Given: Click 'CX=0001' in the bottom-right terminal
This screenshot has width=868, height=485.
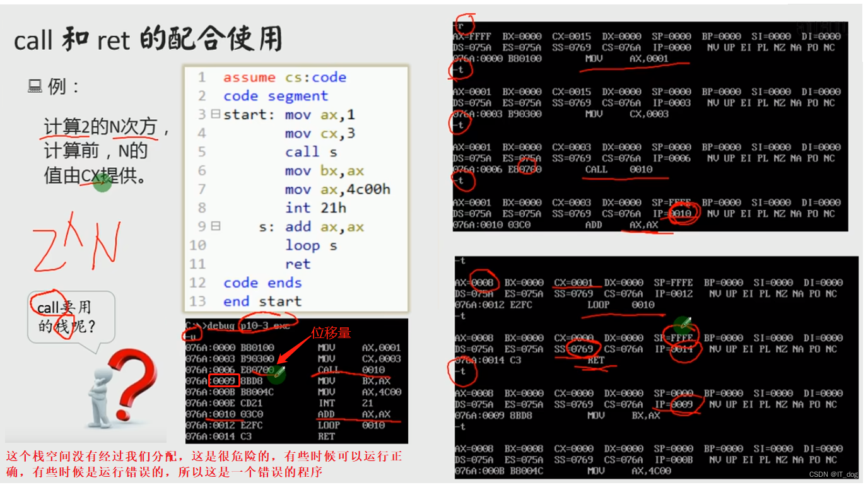Looking at the screenshot, I should (573, 282).
